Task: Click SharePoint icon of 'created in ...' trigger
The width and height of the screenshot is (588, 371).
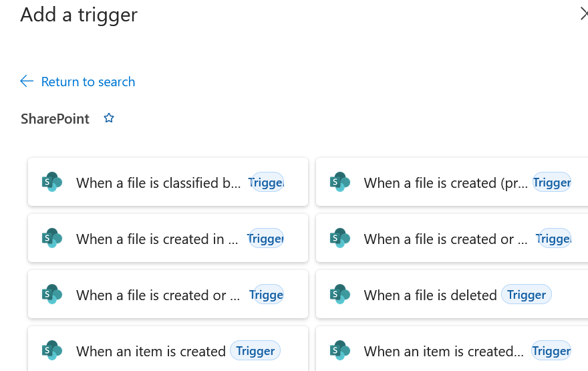Action: 51,238
